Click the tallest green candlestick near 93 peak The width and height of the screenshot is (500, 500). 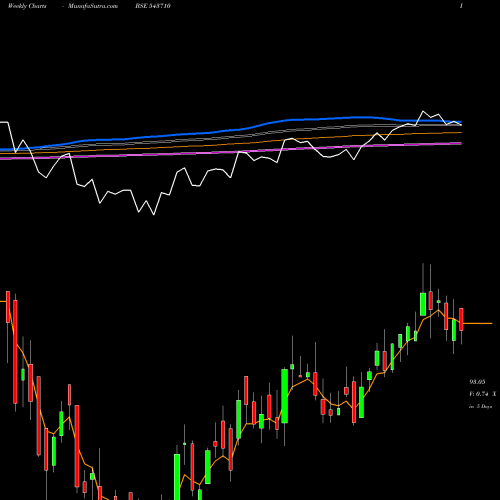(423, 304)
